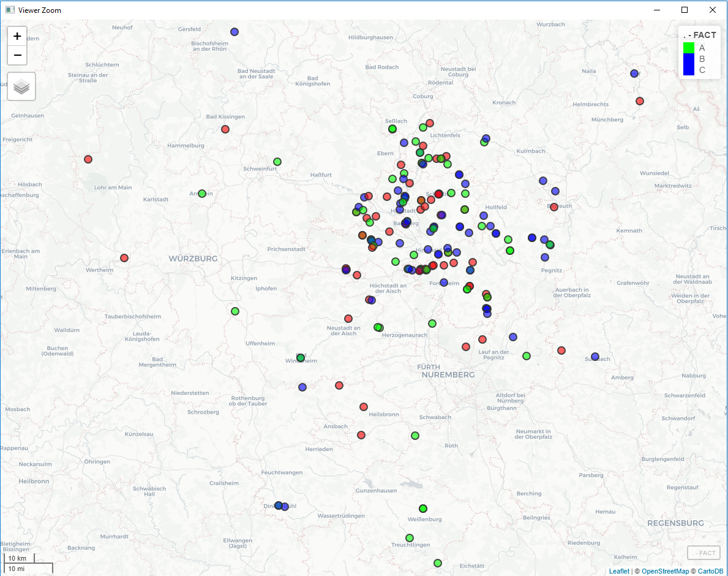Select the green marker near Treuchtlingen
728x576 pixels.
coord(409,539)
